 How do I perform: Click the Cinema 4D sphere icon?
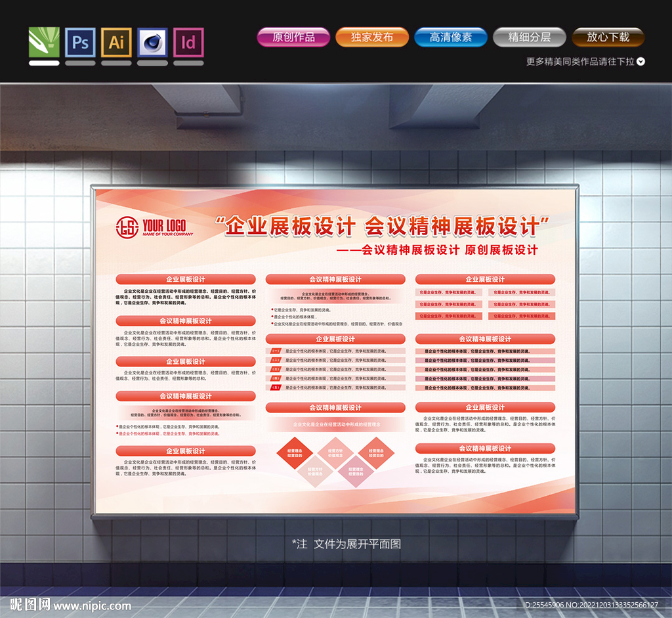click(152, 43)
